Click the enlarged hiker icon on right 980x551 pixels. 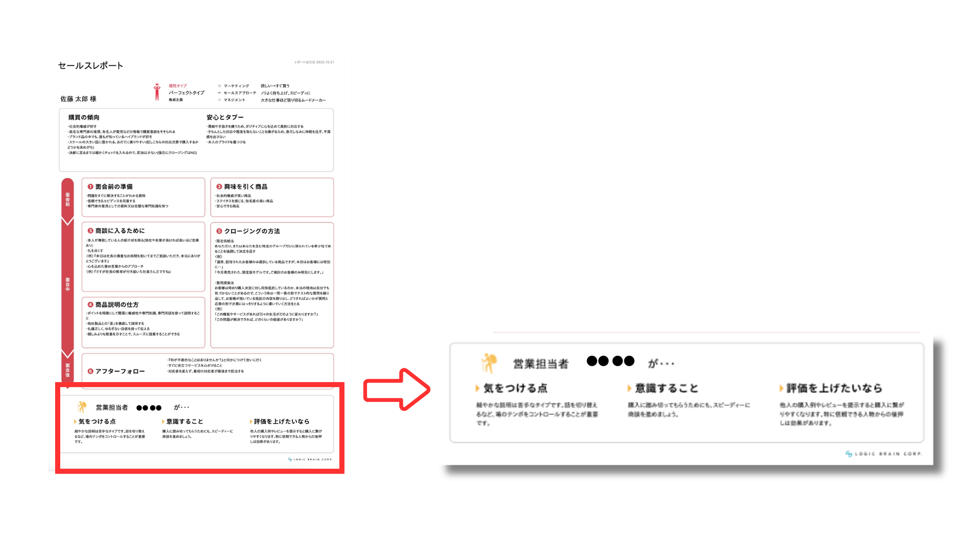pyautogui.click(x=489, y=363)
